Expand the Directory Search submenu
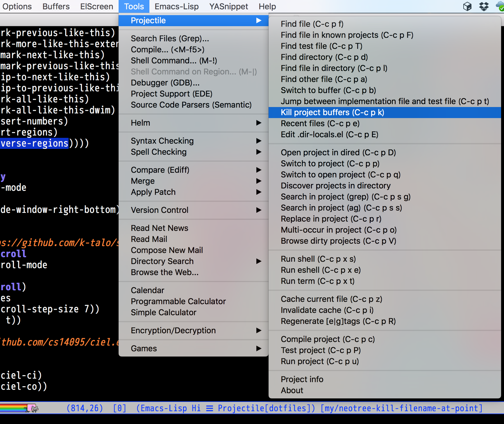 click(x=194, y=261)
